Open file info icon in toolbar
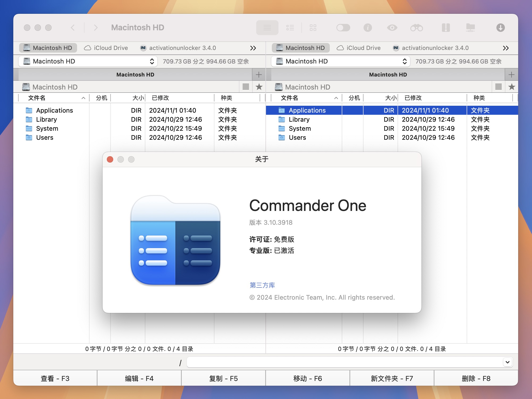This screenshot has height=399, width=532. [368, 28]
